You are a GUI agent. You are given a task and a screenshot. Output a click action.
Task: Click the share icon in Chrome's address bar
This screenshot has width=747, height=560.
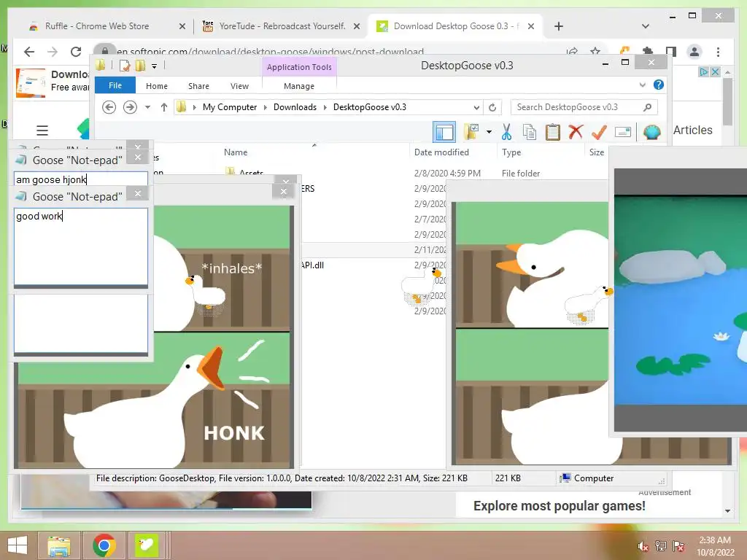tap(572, 51)
